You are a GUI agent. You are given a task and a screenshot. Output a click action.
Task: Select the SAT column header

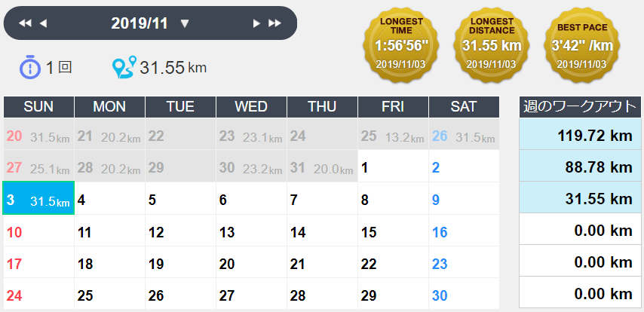tap(464, 107)
